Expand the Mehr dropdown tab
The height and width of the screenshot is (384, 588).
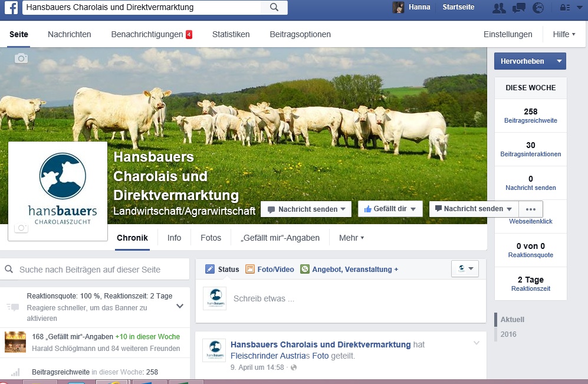point(352,238)
